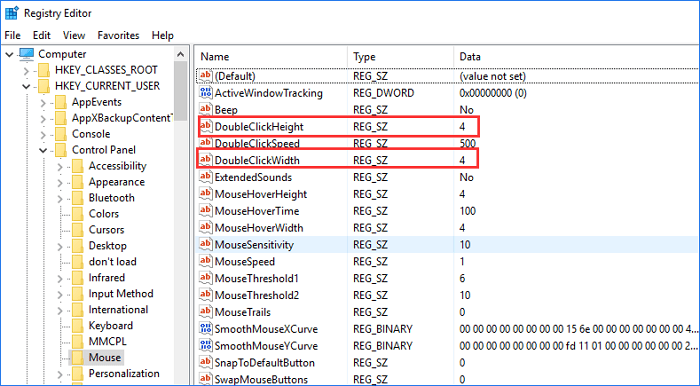Expand the AppEvents key
This screenshot has height=386, width=700.
click(x=43, y=103)
